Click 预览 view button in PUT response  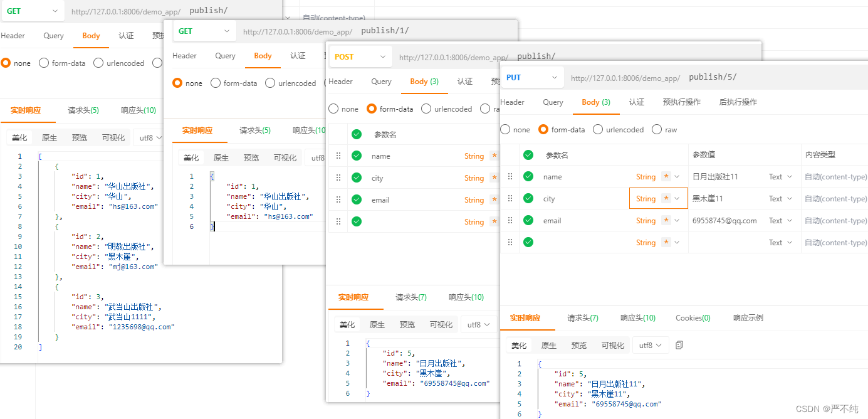coord(579,346)
